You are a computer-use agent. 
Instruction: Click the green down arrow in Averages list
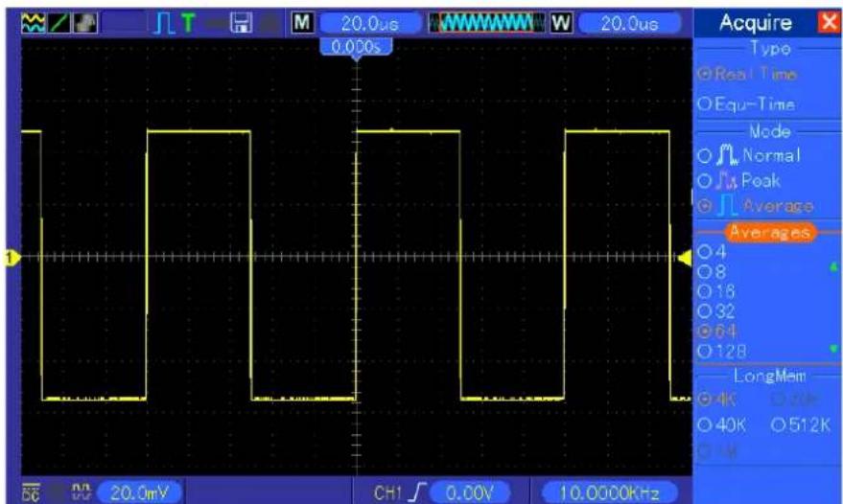[x=833, y=349]
